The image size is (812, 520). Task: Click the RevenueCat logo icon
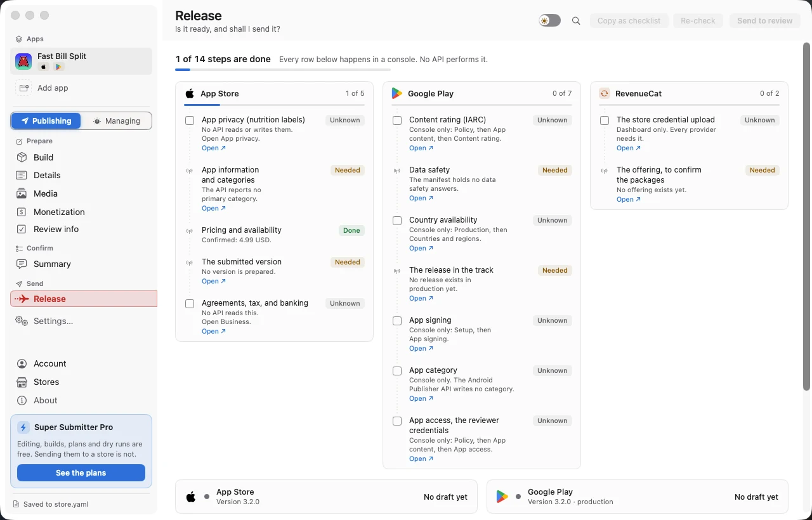pos(605,93)
